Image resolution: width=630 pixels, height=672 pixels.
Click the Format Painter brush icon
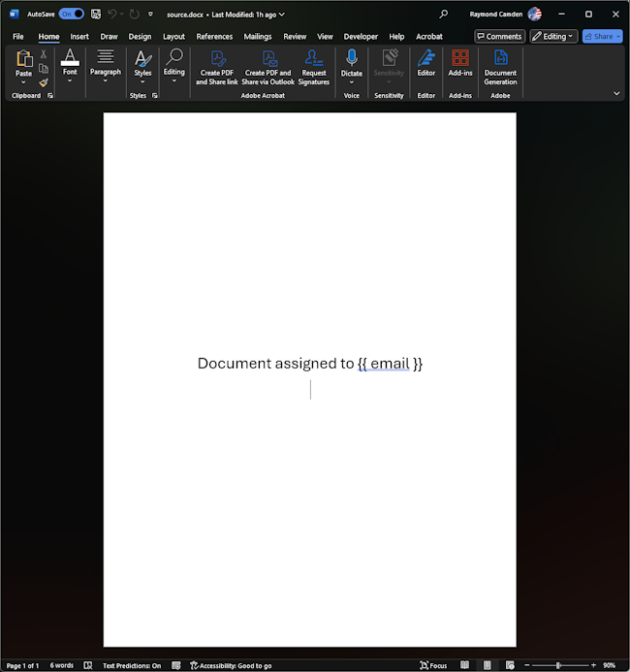click(x=44, y=82)
